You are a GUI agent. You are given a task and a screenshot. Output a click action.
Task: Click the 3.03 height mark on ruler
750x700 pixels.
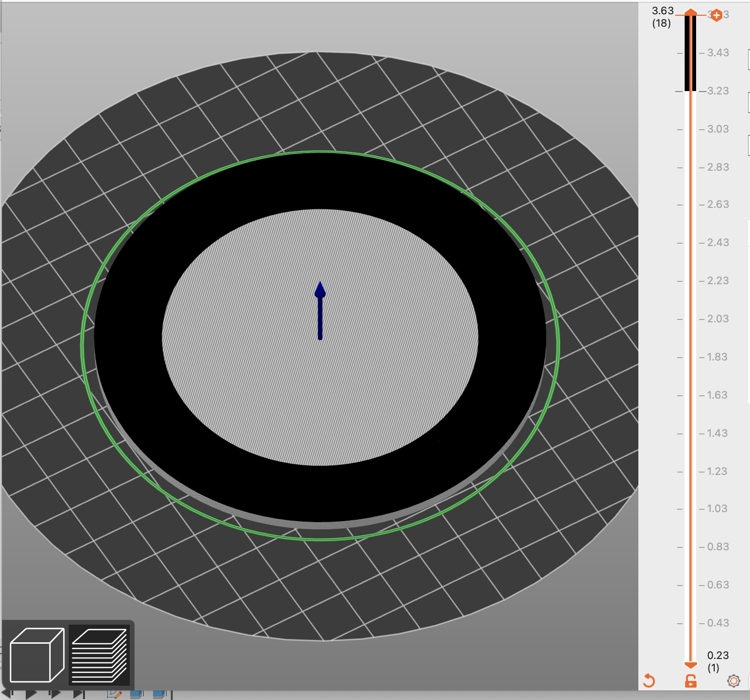(x=718, y=129)
